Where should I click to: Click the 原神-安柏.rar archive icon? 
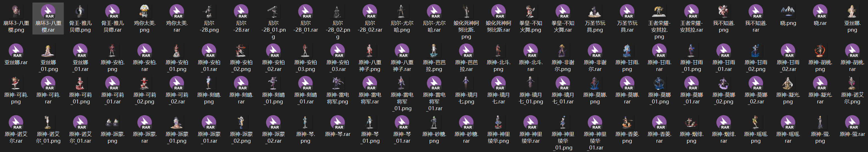point(145,51)
